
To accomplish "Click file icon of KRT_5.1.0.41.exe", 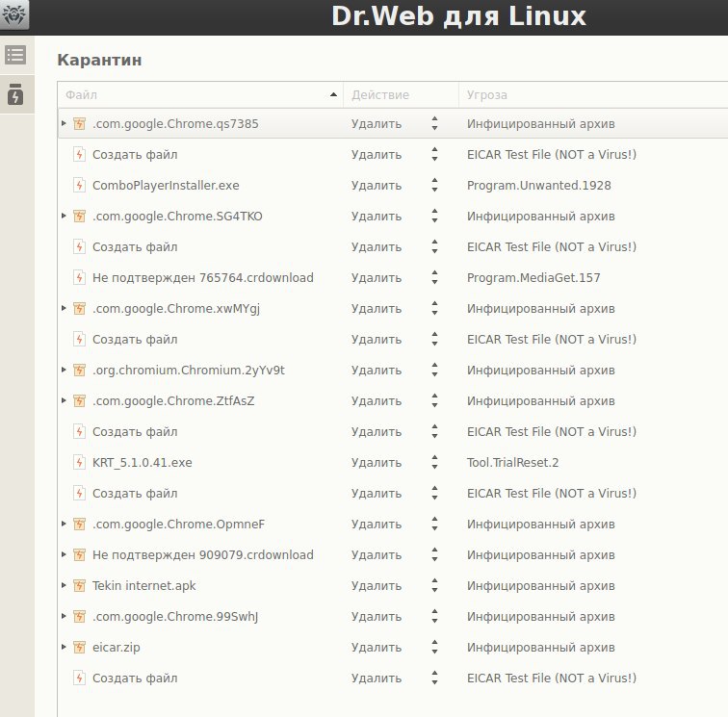I will point(79,462).
